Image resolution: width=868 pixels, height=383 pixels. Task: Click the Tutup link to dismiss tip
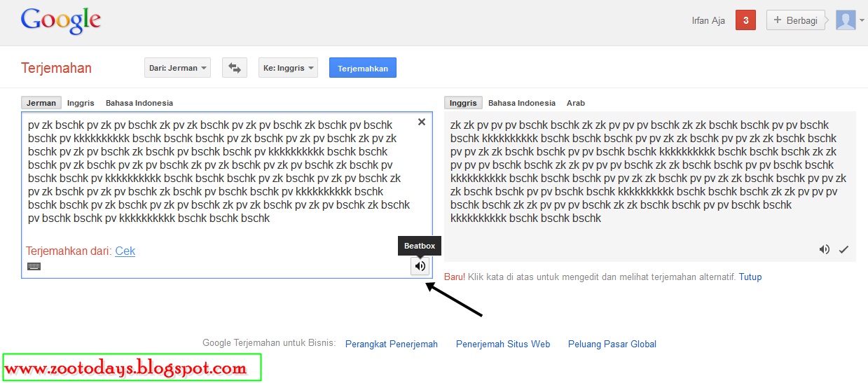(x=750, y=277)
